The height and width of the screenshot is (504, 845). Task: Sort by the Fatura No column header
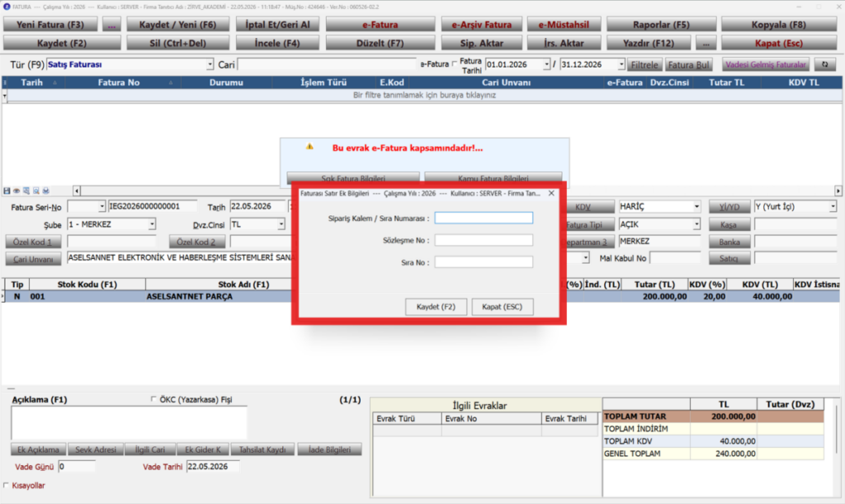pyautogui.click(x=119, y=82)
